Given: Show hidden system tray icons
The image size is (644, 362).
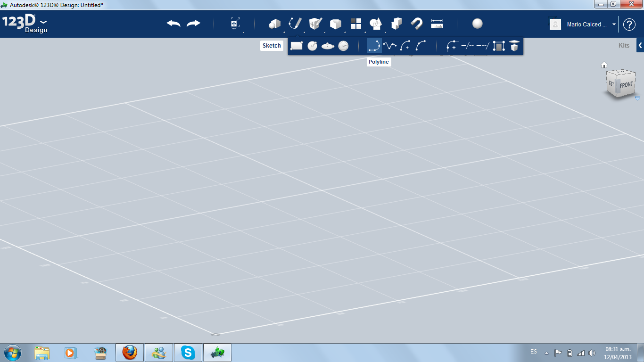Looking at the screenshot, I should point(547,353).
